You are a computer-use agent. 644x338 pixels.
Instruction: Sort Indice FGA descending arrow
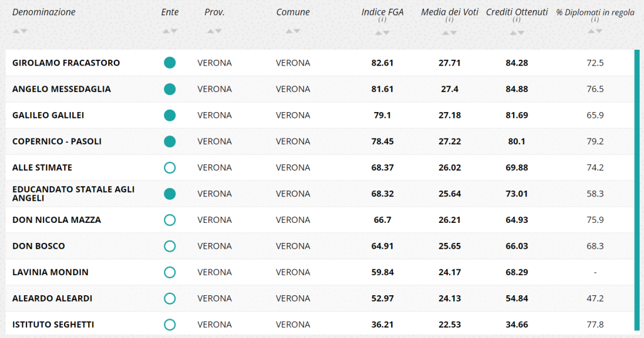[x=387, y=33]
